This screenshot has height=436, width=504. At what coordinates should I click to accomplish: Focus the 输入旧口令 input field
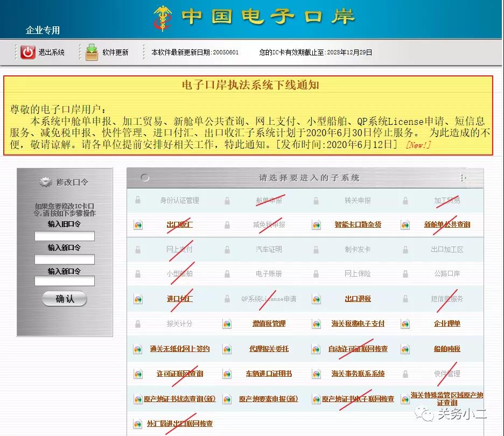[x=65, y=236]
